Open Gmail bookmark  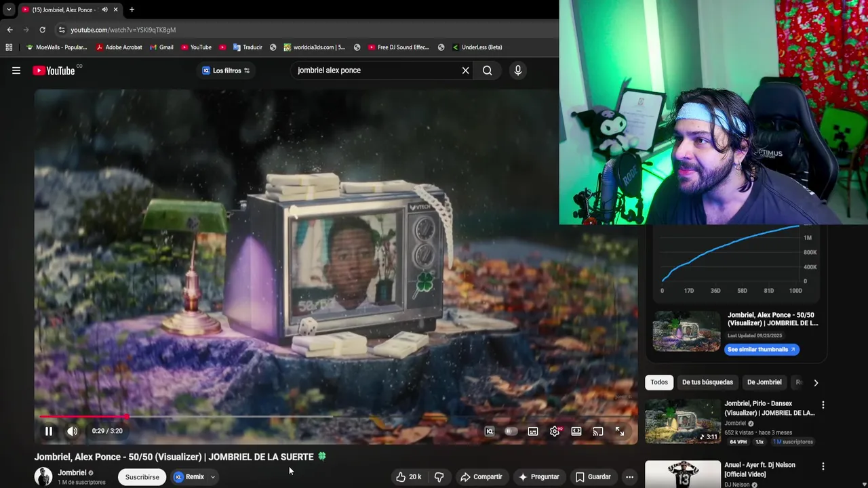point(161,47)
